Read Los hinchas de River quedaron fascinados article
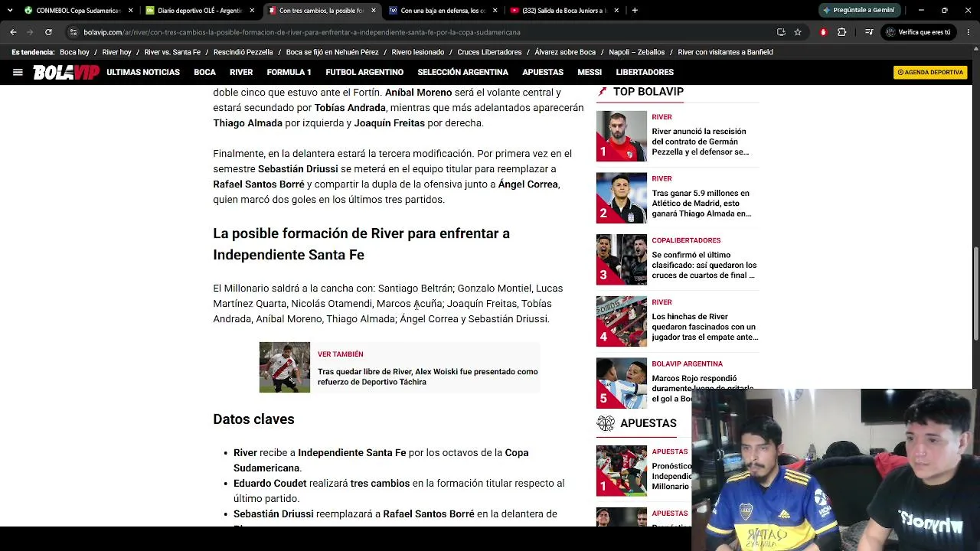Screen dimensions: 980x551 click(x=705, y=327)
